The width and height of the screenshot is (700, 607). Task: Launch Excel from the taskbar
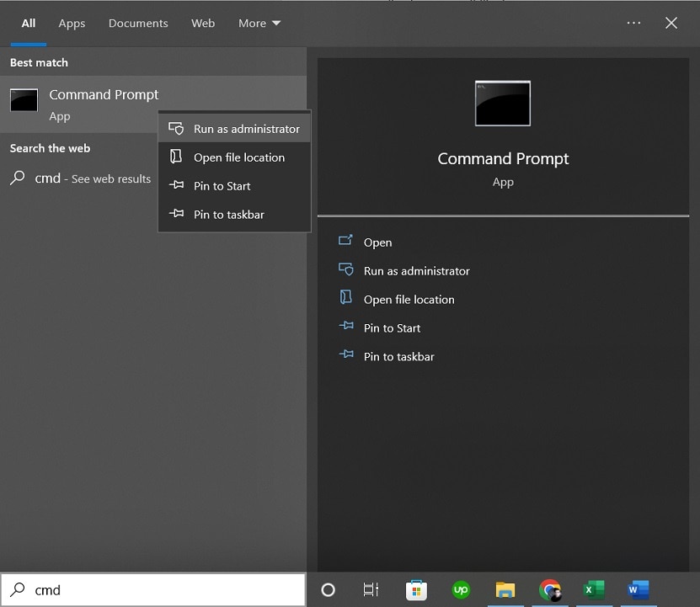pos(595,590)
